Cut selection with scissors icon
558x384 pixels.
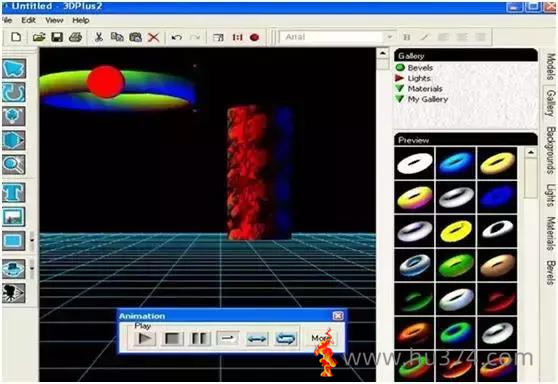pos(99,37)
